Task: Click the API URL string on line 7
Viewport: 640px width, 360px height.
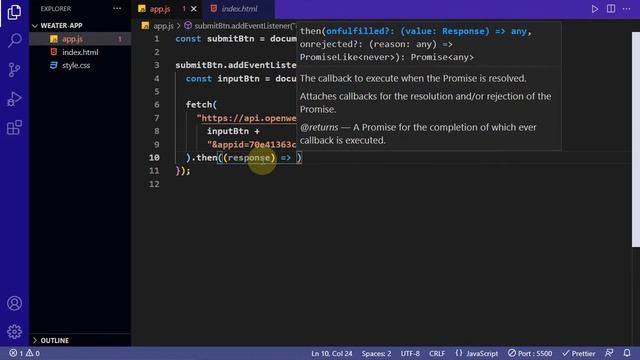Action: click(247, 118)
